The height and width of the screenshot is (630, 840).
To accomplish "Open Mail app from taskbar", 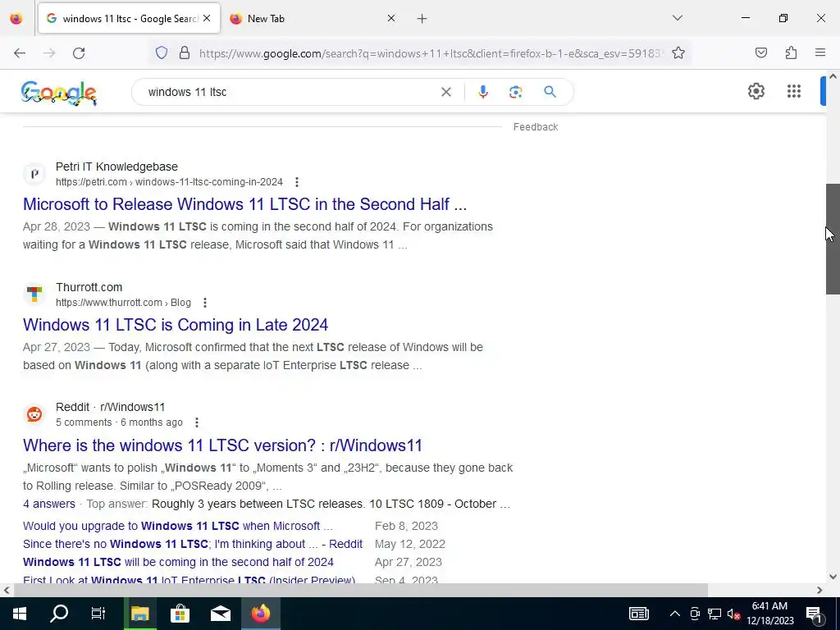I will point(220,614).
